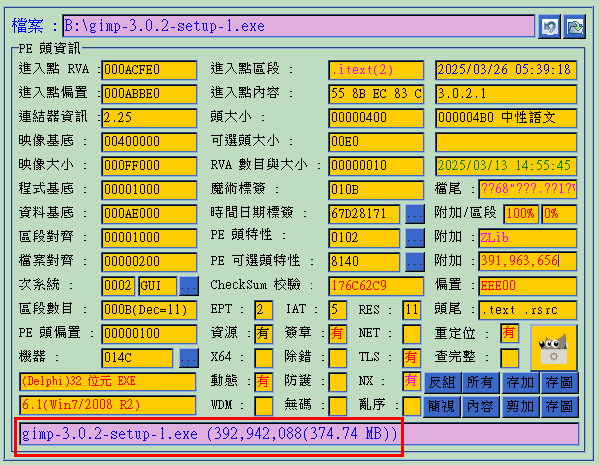Screen dimensions: 599x465
Task: Click the 6.1(Win7/2008 R2) OS version field
Action: click(107, 405)
